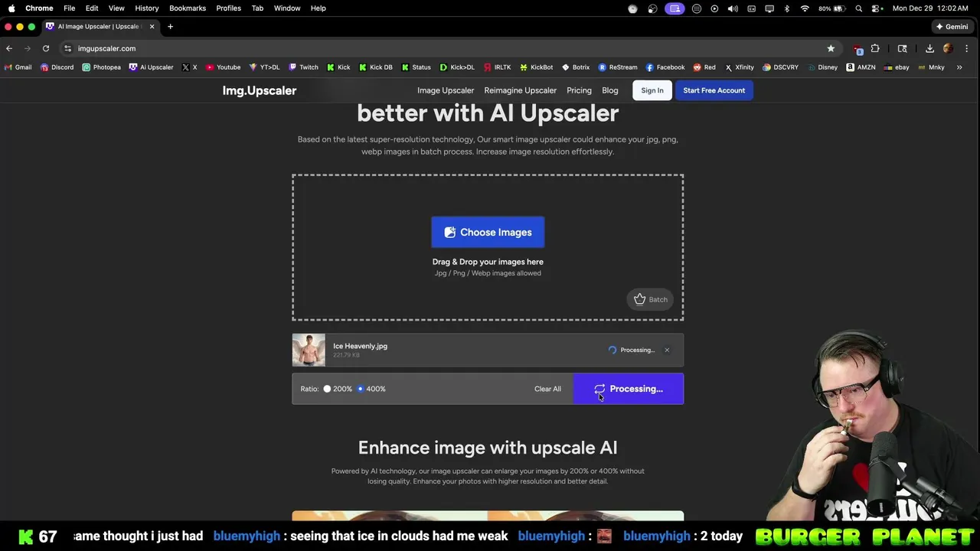Open the Disney bookmark

click(x=822, y=67)
